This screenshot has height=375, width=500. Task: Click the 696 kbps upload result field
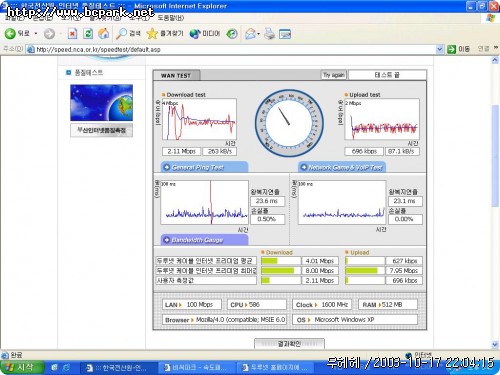(364, 151)
